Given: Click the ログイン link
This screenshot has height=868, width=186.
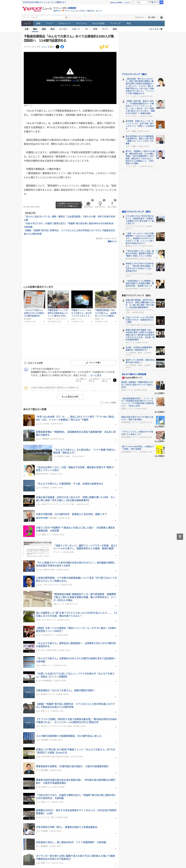Looking at the screenshot, I should point(57,11).
